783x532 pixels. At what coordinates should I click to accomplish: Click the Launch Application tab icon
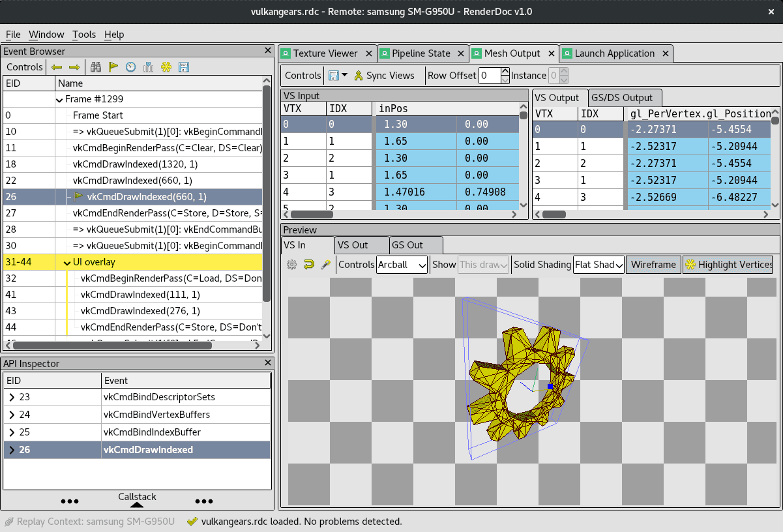(x=567, y=53)
